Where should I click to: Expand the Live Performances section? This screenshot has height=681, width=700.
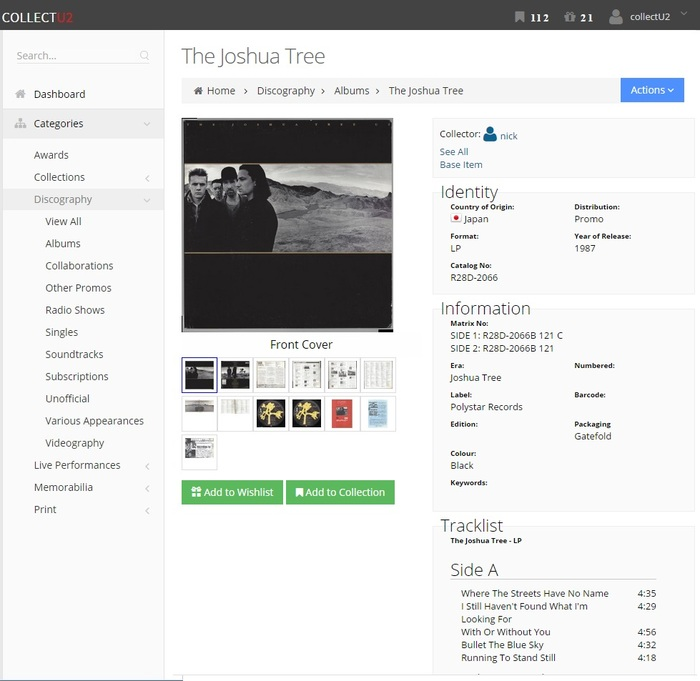click(147, 466)
